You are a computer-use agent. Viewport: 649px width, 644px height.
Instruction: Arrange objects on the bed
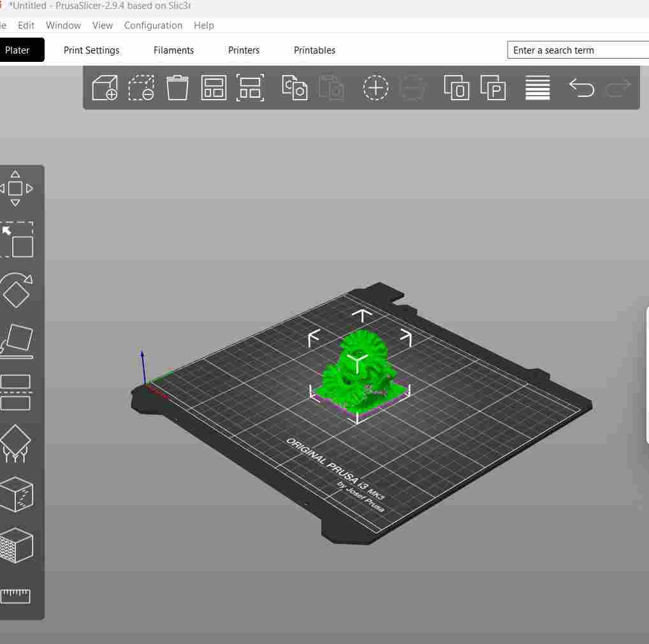coord(214,88)
